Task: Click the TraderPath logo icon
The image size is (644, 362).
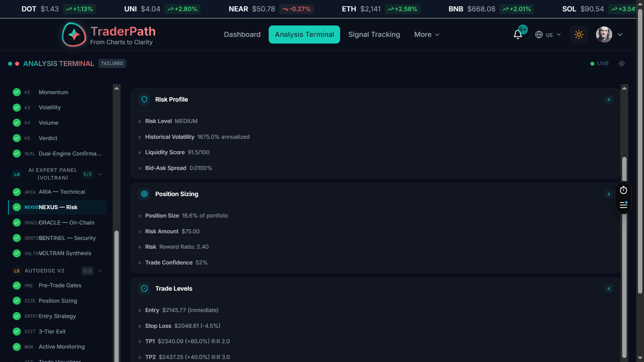Action: pyautogui.click(x=74, y=35)
